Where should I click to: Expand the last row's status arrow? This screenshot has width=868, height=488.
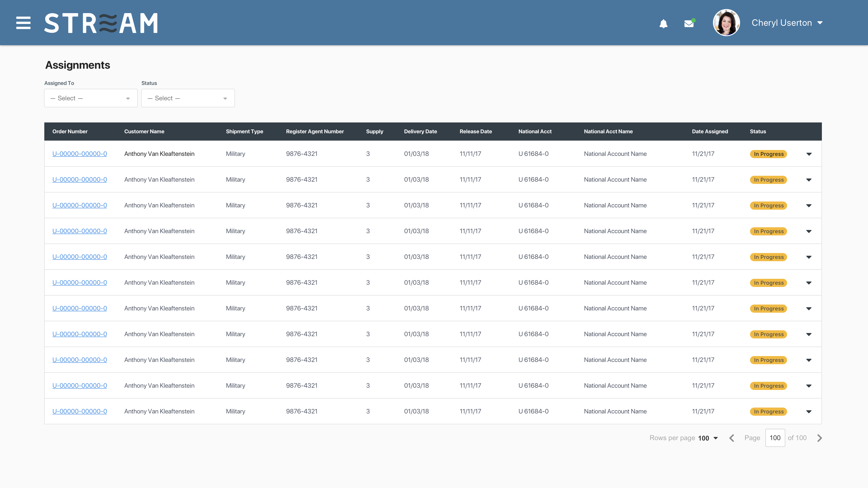click(809, 412)
